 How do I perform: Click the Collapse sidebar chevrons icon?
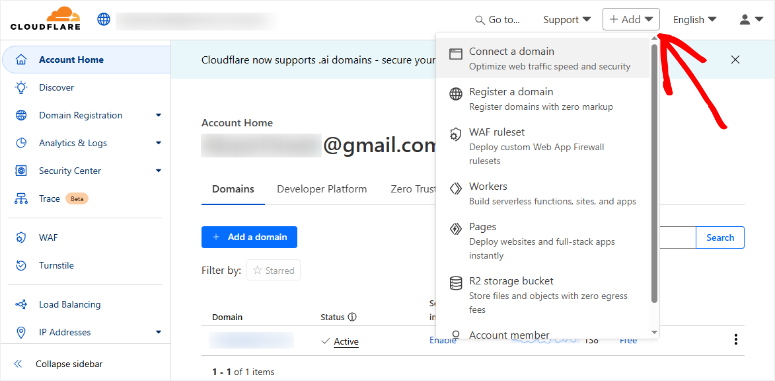click(18, 364)
